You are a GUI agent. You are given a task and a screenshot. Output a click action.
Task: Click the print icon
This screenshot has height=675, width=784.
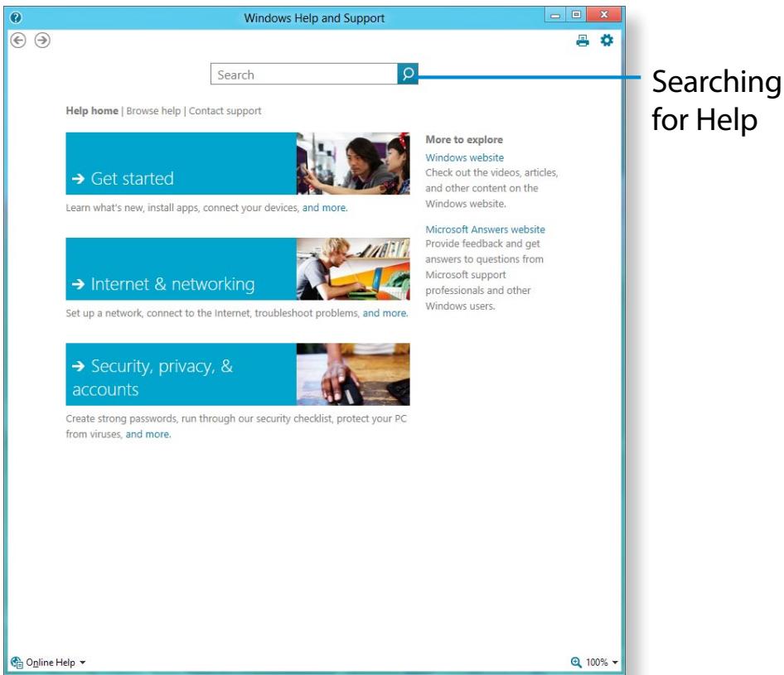pos(583,40)
